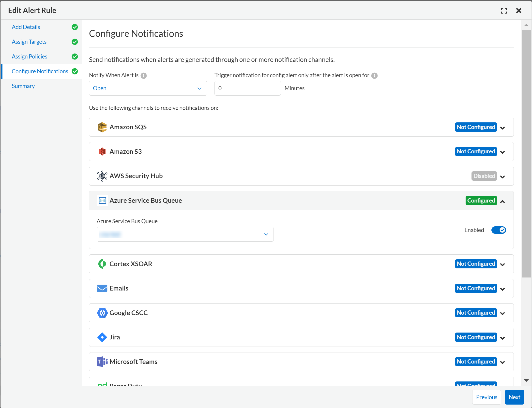Viewport: 532px width, 408px height.
Task: Click green check next to Assign Targets
Action: click(75, 42)
